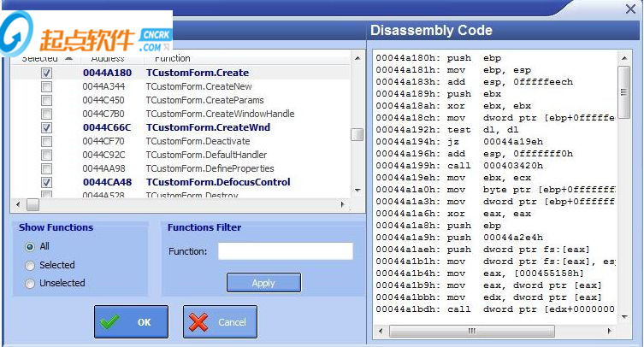Select the TCustomForm.DefineProperties function row
Viewport: 644px width, 347px height.
tap(210, 169)
